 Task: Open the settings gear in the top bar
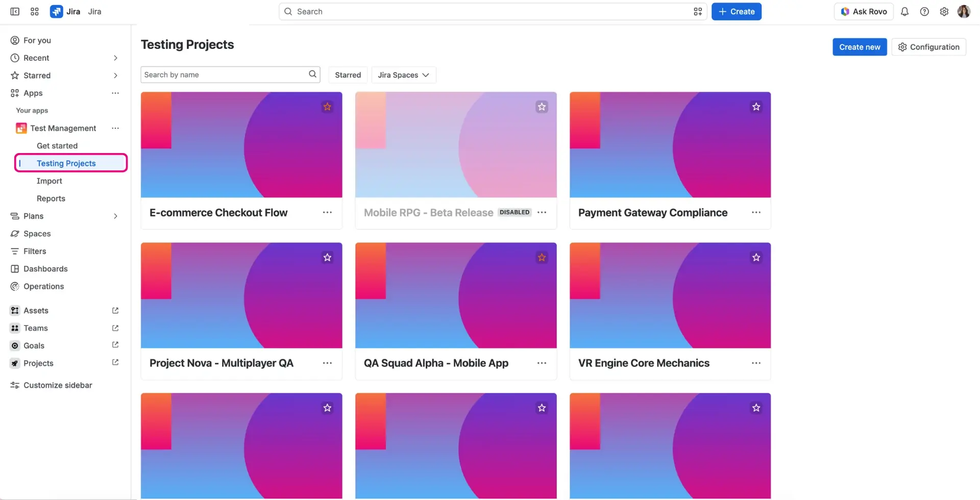point(944,11)
